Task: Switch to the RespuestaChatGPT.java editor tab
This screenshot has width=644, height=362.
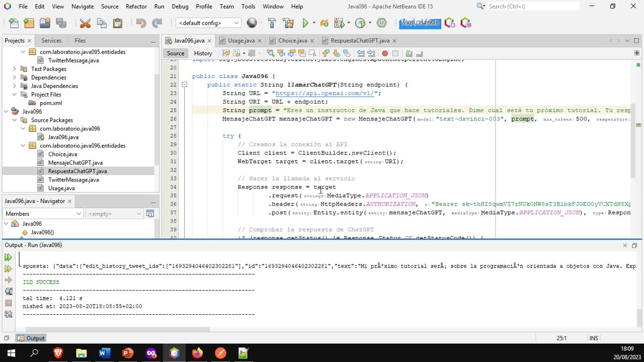Action: pyautogui.click(x=360, y=41)
